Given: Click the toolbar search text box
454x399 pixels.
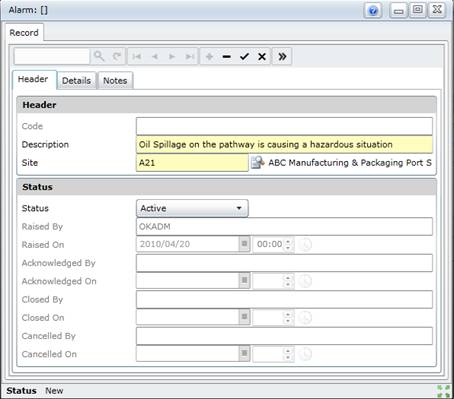Looking at the screenshot, I should tap(52, 56).
